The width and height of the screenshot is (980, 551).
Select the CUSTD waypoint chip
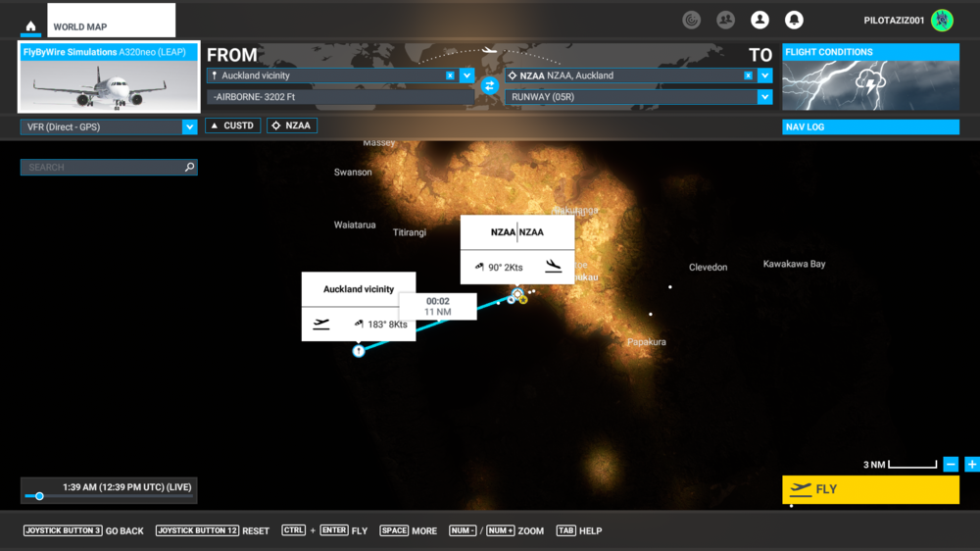point(233,125)
